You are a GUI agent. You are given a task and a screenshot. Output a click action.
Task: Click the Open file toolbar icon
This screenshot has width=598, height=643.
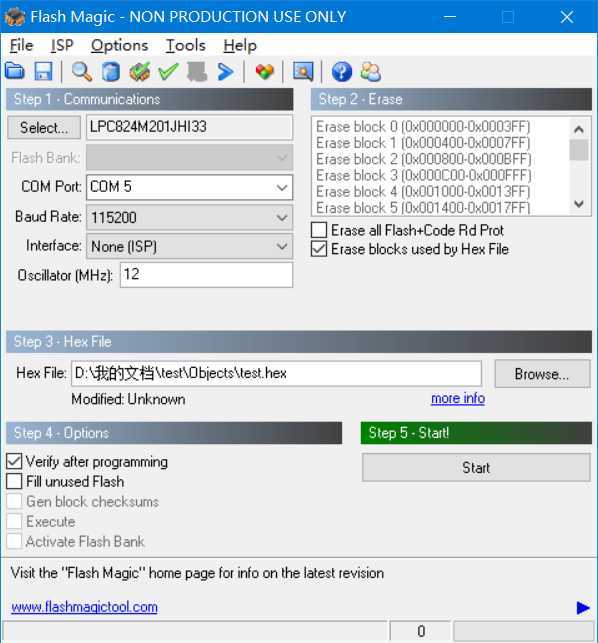click(x=15, y=71)
